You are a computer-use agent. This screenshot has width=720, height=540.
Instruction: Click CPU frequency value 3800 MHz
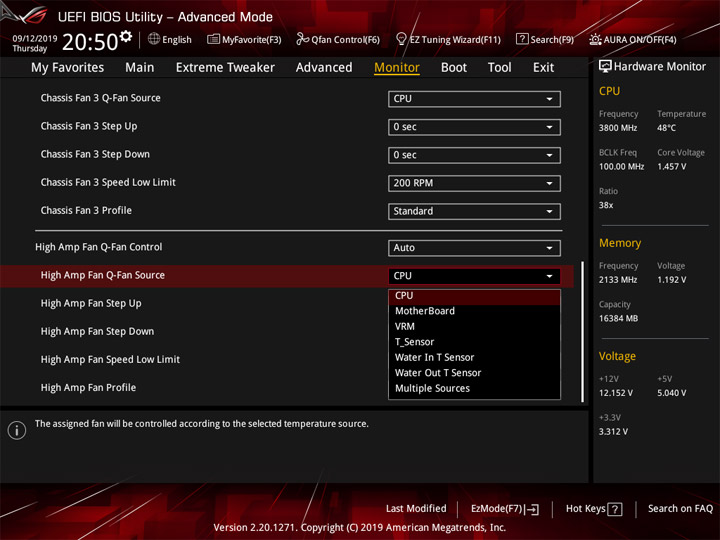click(618, 128)
